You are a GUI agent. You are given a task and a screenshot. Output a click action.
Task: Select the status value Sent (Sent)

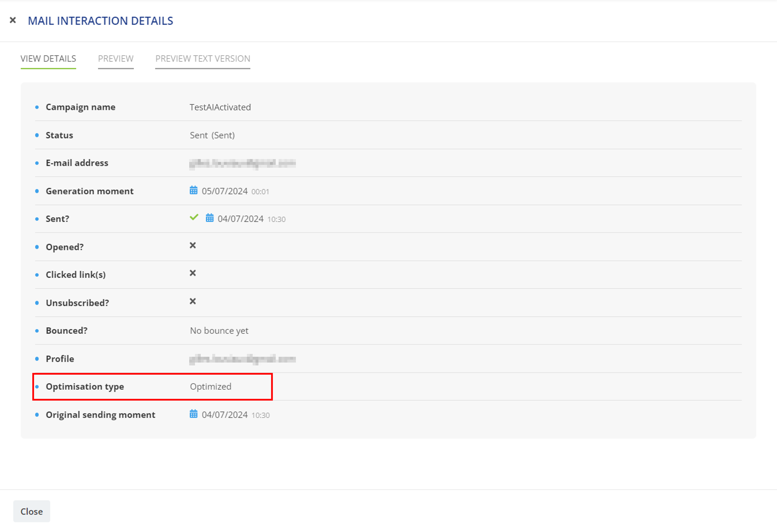pyautogui.click(x=212, y=135)
